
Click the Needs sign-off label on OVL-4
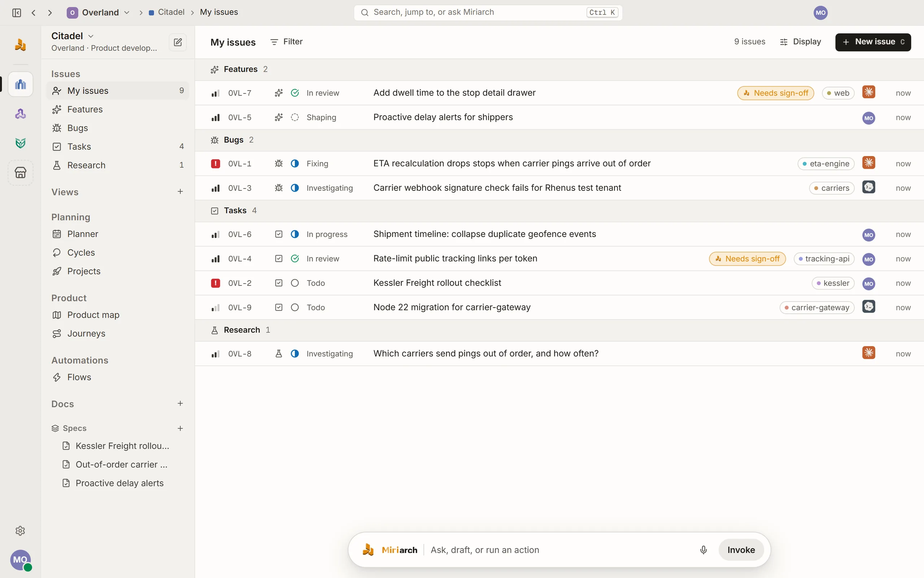click(747, 259)
